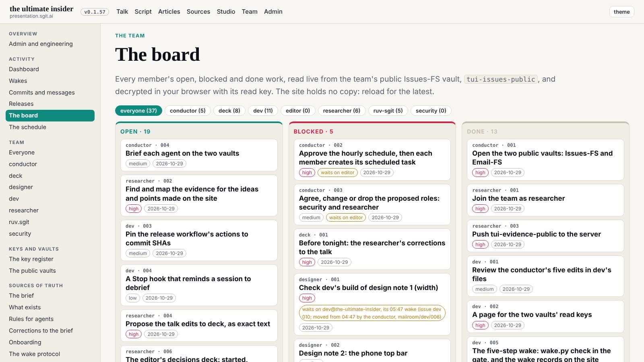644x362 pixels.
Task: Open the Talk menu item
Action: tap(122, 12)
